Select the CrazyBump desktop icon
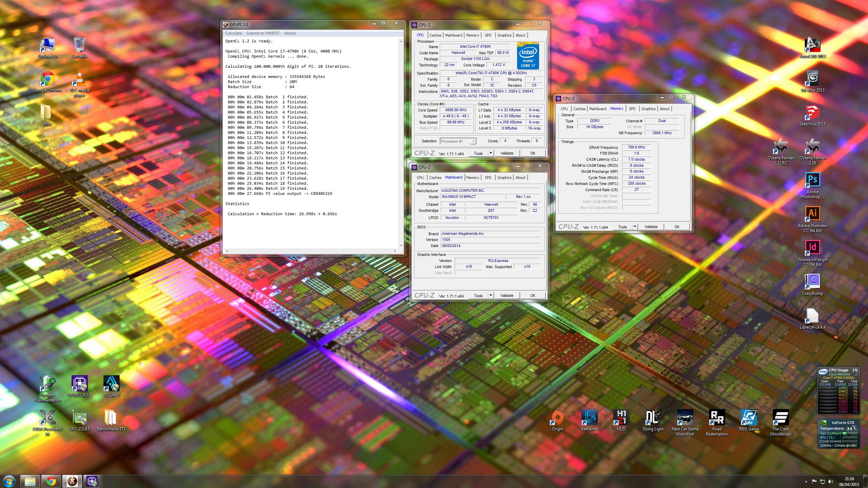The height and width of the screenshot is (488, 868). pyautogui.click(x=812, y=285)
